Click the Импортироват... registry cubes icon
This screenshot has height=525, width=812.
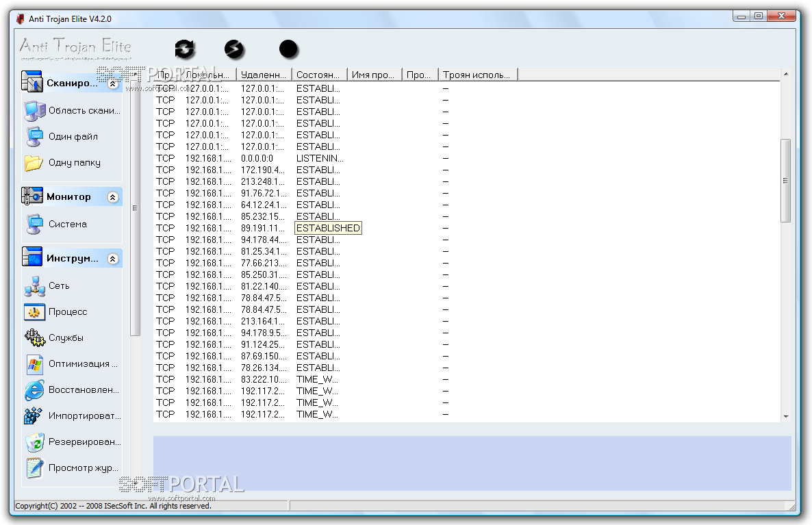pos(33,415)
